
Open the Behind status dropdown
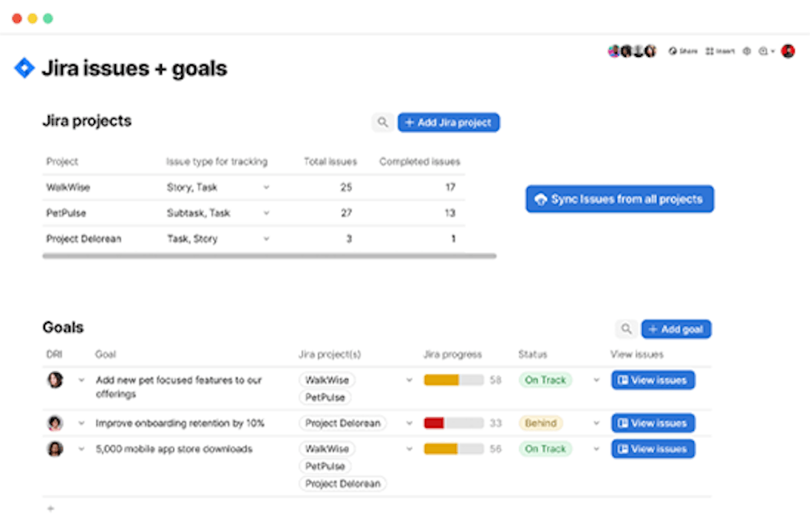pos(596,423)
